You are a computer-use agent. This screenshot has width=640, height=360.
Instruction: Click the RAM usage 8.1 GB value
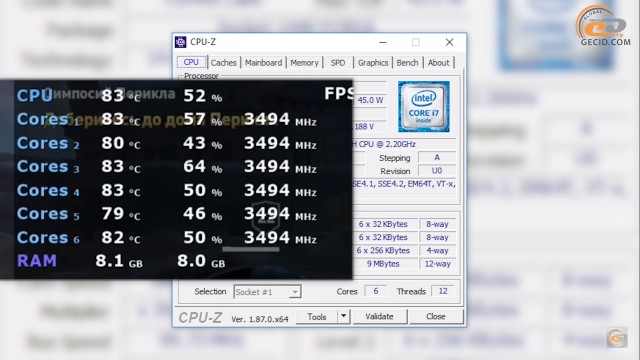tap(119, 261)
